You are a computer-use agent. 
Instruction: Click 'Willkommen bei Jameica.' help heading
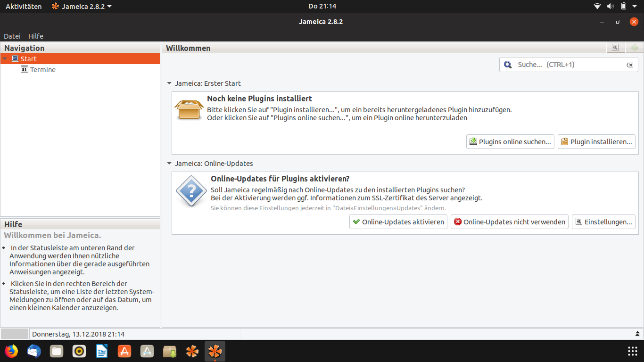tap(53, 235)
